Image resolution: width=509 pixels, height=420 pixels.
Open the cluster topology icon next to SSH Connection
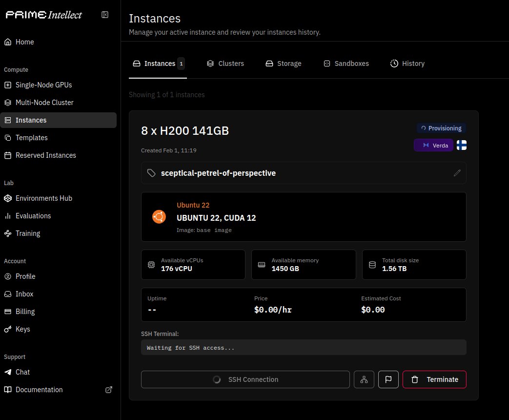click(x=364, y=379)
